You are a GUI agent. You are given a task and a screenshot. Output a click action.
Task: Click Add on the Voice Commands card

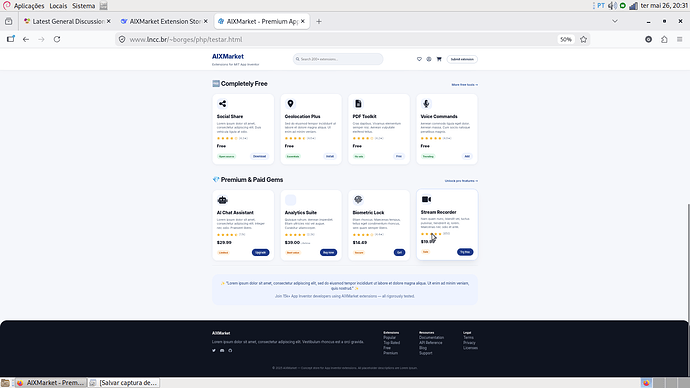(467, 156)
